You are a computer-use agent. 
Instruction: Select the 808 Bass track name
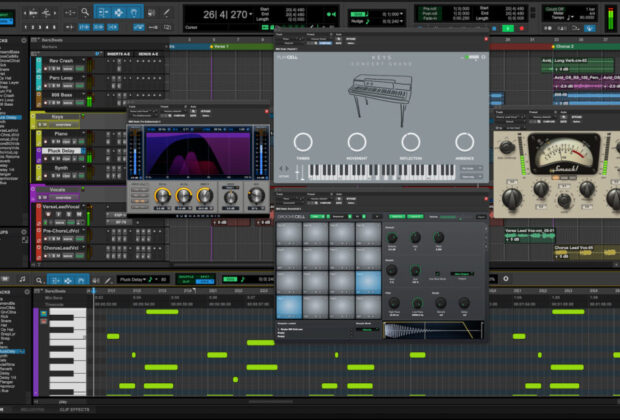61,95
